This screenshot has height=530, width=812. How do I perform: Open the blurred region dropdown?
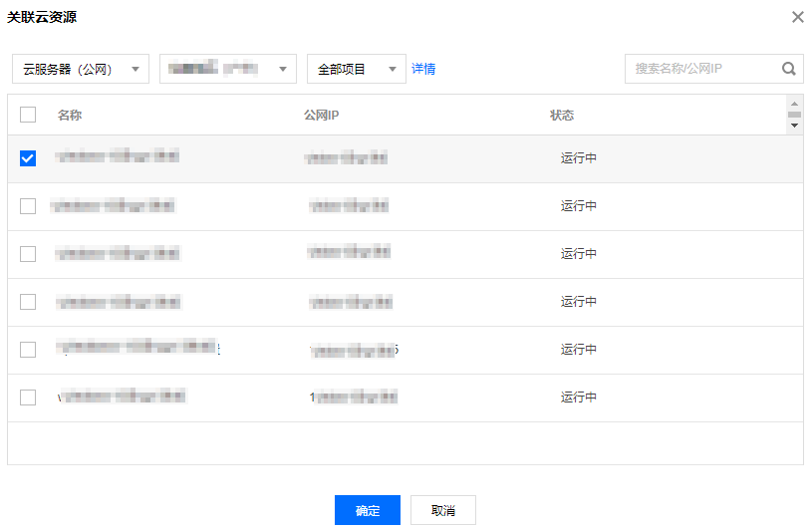(x=228, y=69)
